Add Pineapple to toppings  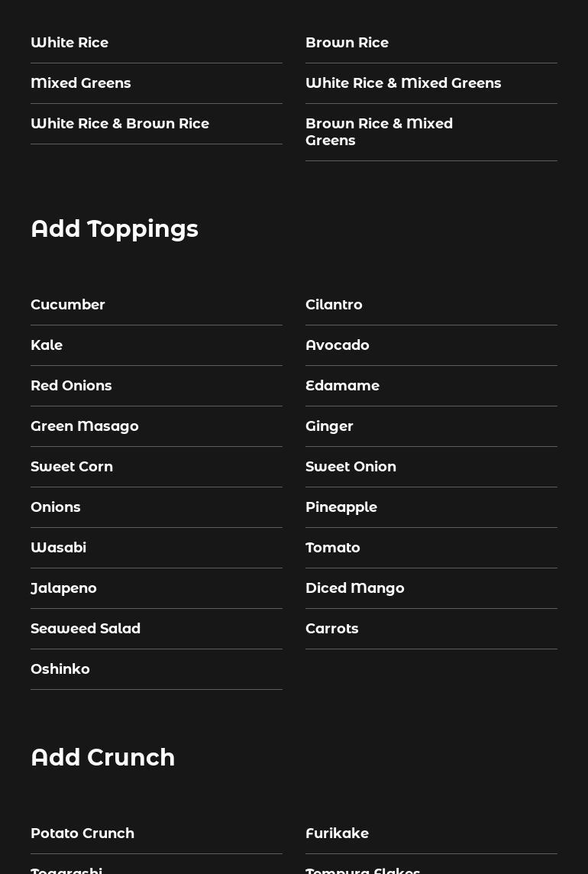341,507
